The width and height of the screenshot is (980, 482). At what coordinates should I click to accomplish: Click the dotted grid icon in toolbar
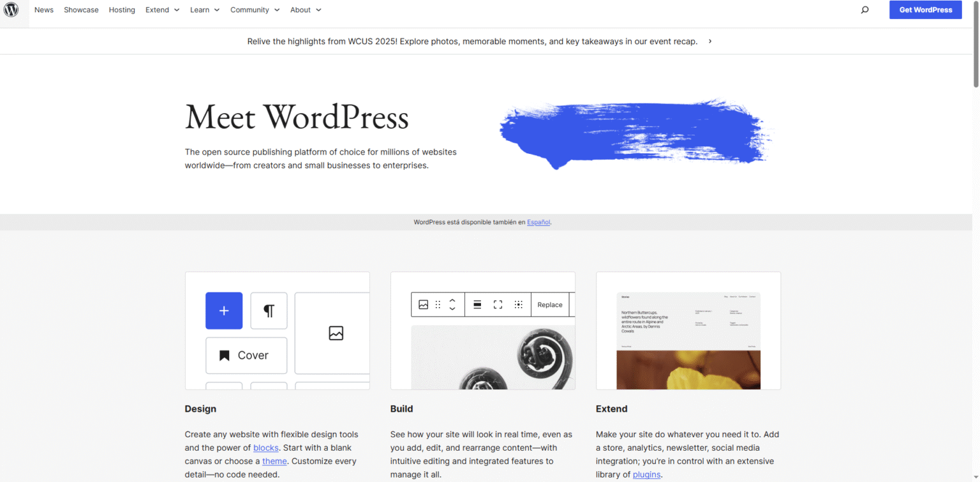click(519, 305)
